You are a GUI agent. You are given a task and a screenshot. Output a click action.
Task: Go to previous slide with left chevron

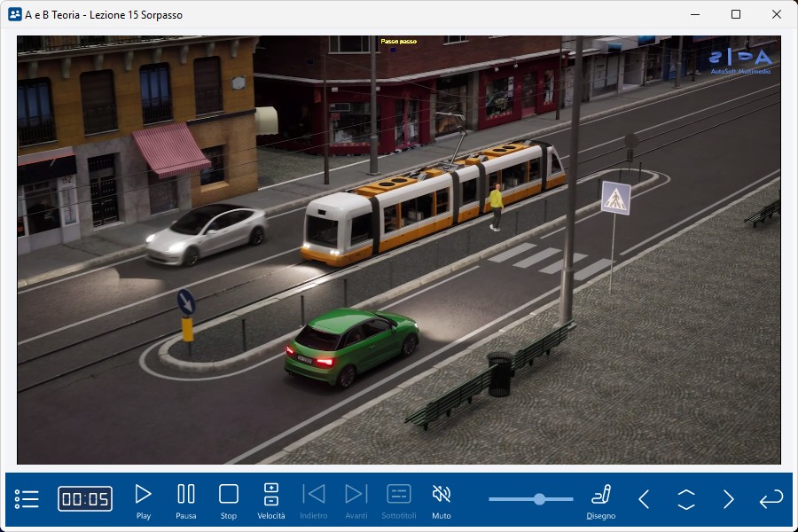tap(644, 499)
